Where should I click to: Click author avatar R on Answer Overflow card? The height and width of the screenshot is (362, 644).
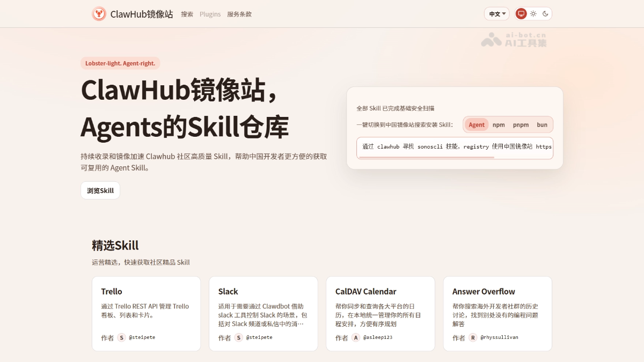(x=473, y=337)
